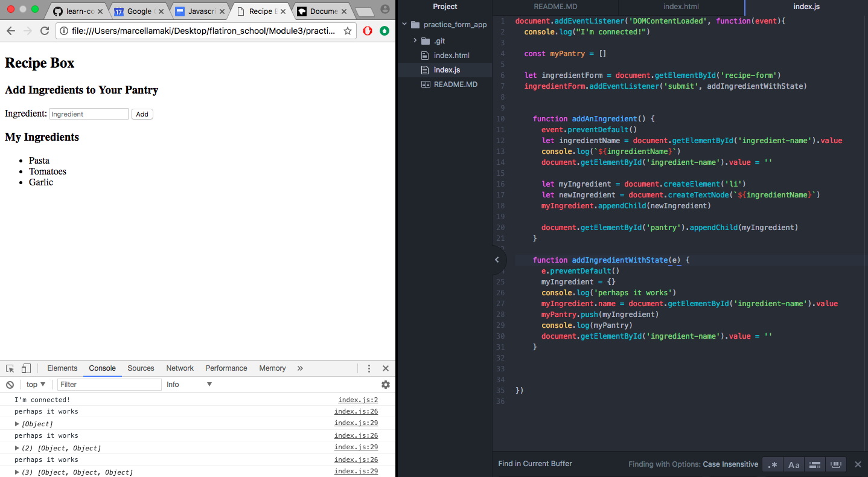Switch to the Network tab in DevTools
Screen dimensions: 868x477
click(180, 368)
